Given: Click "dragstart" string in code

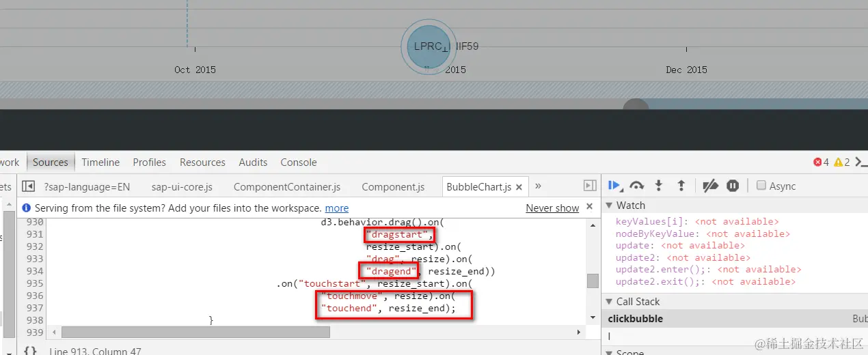Looking at the screenshot, I should (397, 234).
